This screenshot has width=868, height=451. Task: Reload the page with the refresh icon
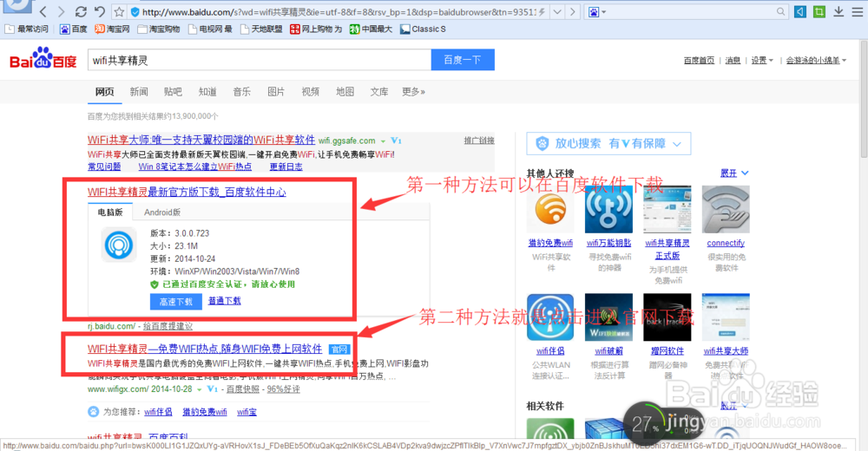tap(81, 11)
